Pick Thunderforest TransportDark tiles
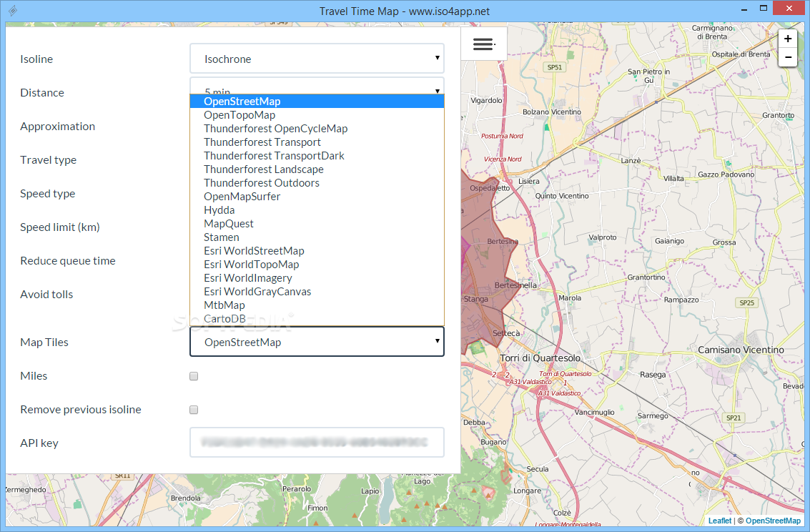Viewport: 810px width, 532px height. [317, 156]
